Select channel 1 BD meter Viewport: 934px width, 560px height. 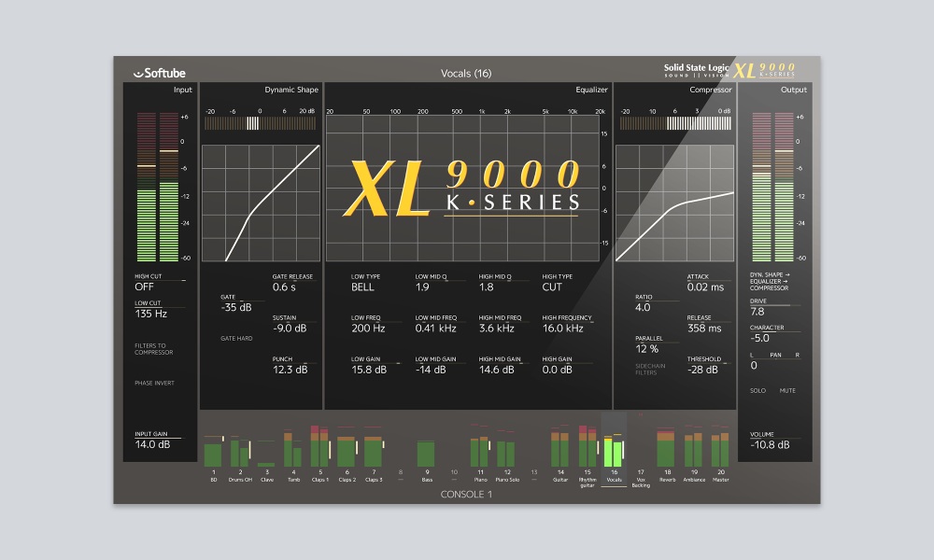(213, 454)
